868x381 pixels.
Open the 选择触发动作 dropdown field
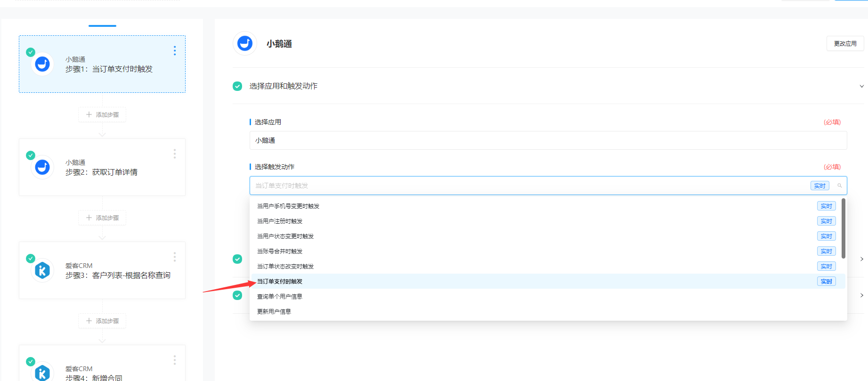(548, 186)
